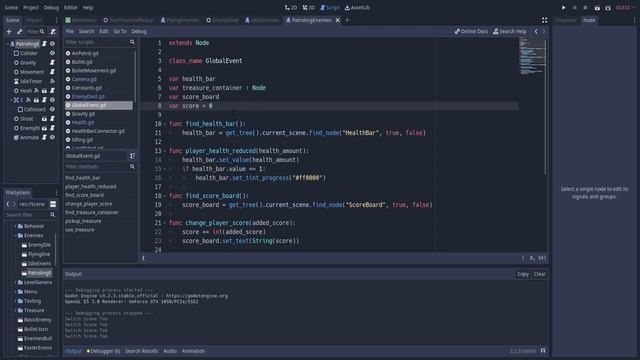This screenshot has width=640, height=360.
Task: Stop the running scene
Action: pos(585,7)
